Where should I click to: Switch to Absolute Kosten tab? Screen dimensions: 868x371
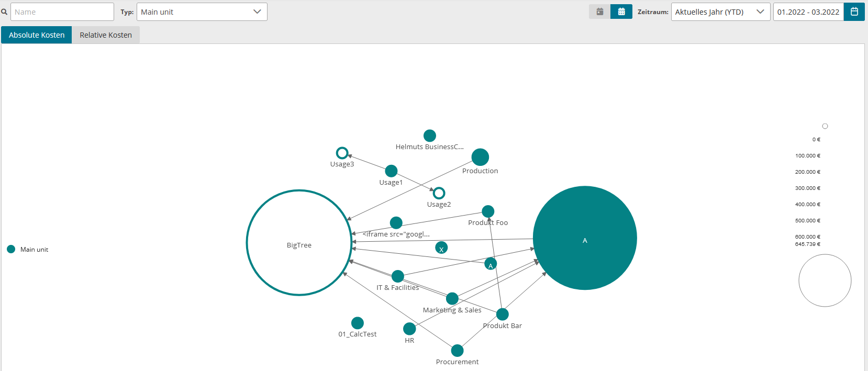pos(37,35)
